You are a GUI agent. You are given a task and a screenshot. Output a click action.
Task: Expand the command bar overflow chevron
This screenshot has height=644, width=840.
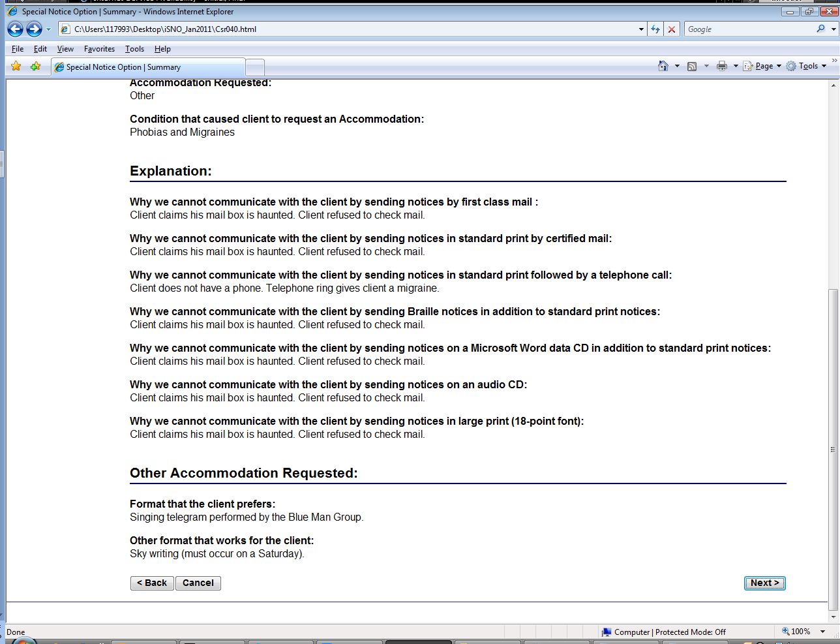(834, 61)
